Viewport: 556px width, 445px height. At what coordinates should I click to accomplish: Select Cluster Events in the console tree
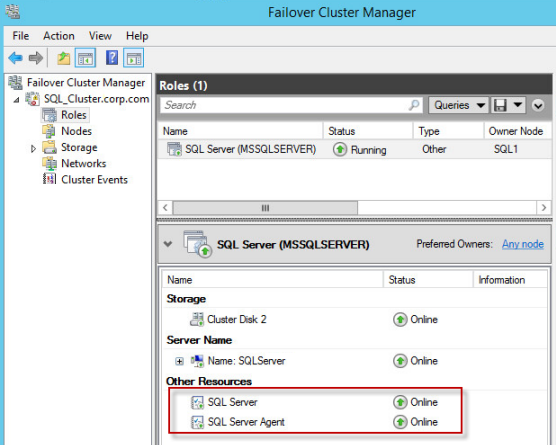(94, 180)
